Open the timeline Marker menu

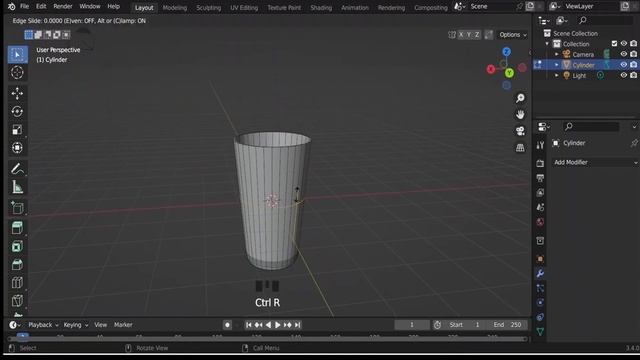[123, 325]
